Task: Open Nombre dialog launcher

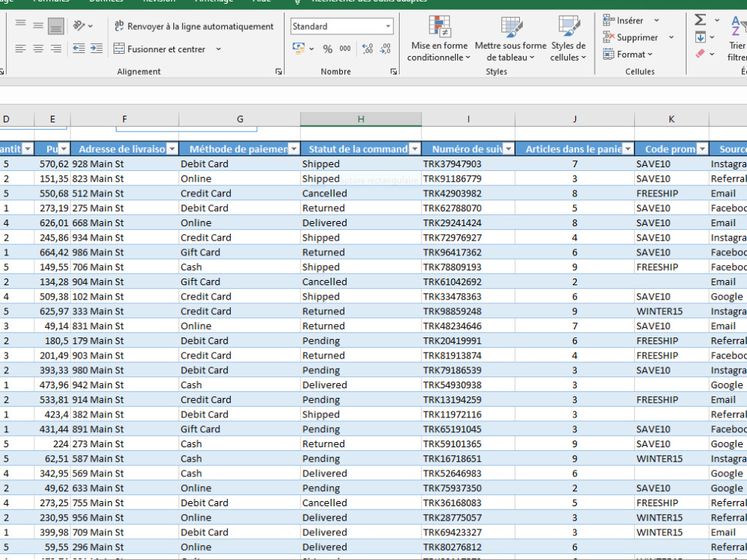Action: pos(394,72)
